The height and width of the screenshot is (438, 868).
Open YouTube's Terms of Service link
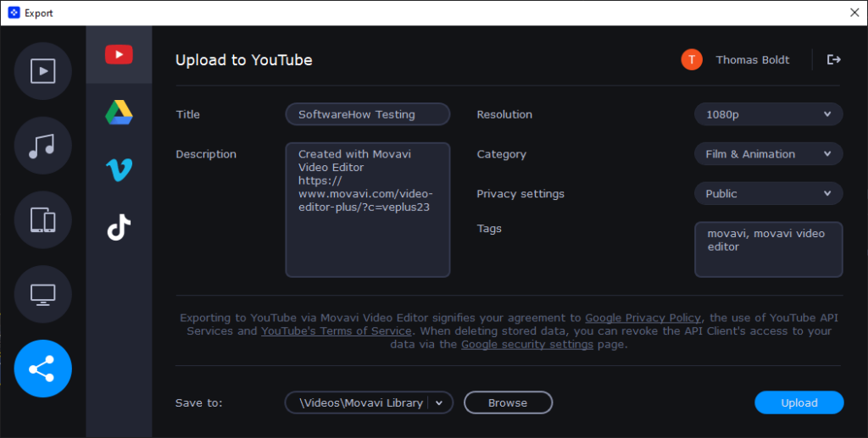tap(336, 331)
